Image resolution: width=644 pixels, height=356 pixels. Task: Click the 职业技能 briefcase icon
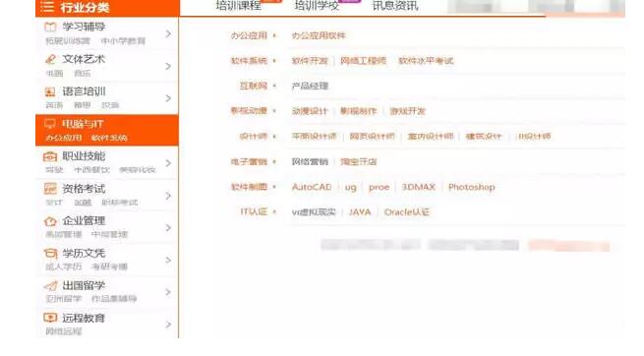point(50,156)
